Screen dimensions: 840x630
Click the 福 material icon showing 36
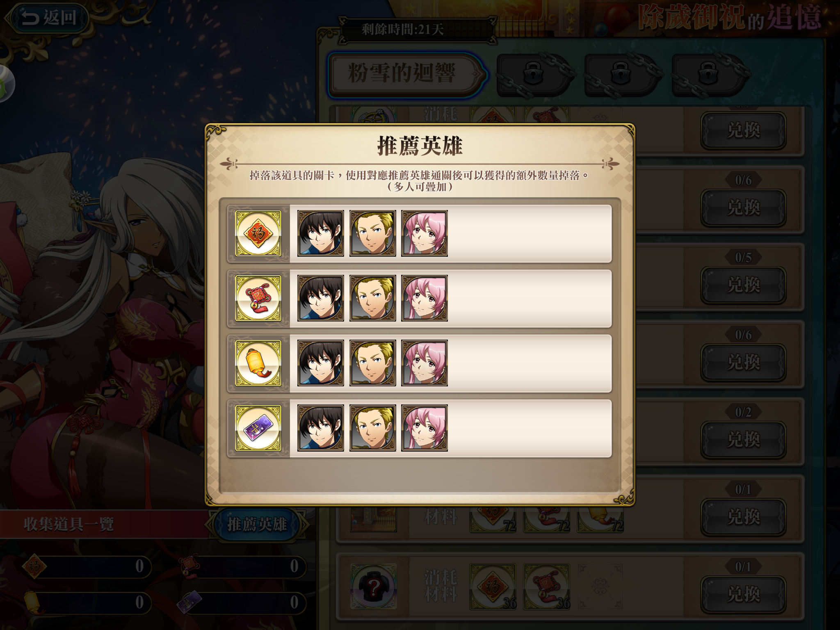point(492,587)
